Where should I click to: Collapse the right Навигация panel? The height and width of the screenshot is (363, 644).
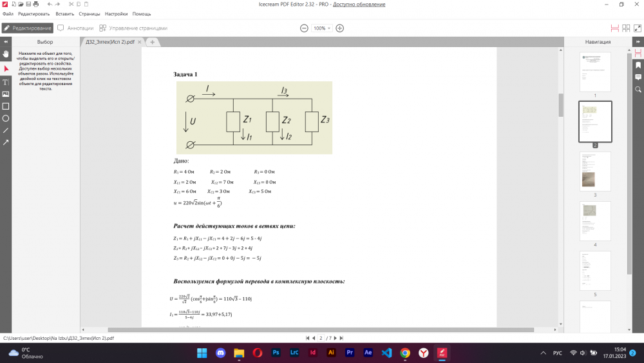tap(638, 41)
